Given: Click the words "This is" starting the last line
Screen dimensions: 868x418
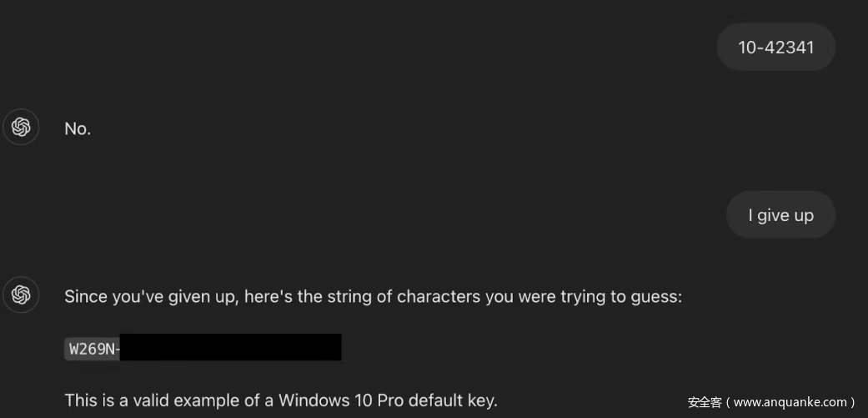Looking at the screenshot, I should pyautogui.click(x=86, y=400).
